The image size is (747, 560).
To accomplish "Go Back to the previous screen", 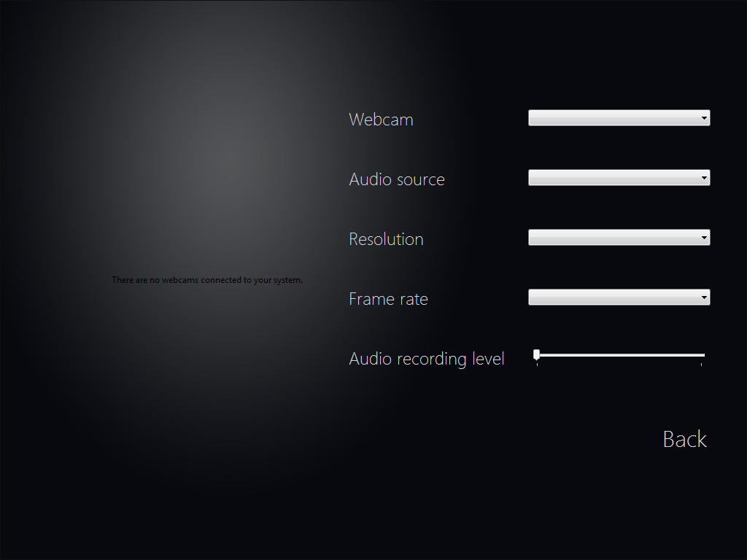I will click(x=684, y=439).
